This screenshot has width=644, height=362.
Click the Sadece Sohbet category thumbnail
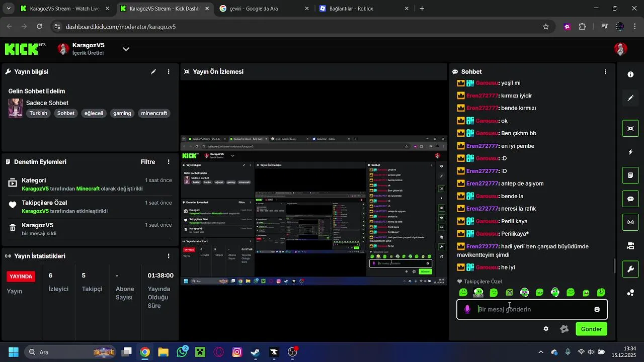16,108
